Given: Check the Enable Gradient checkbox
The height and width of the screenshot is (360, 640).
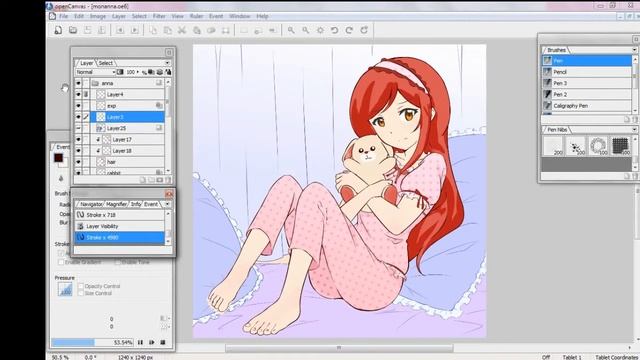Looking at the screenshot, I should coord(61,262).
